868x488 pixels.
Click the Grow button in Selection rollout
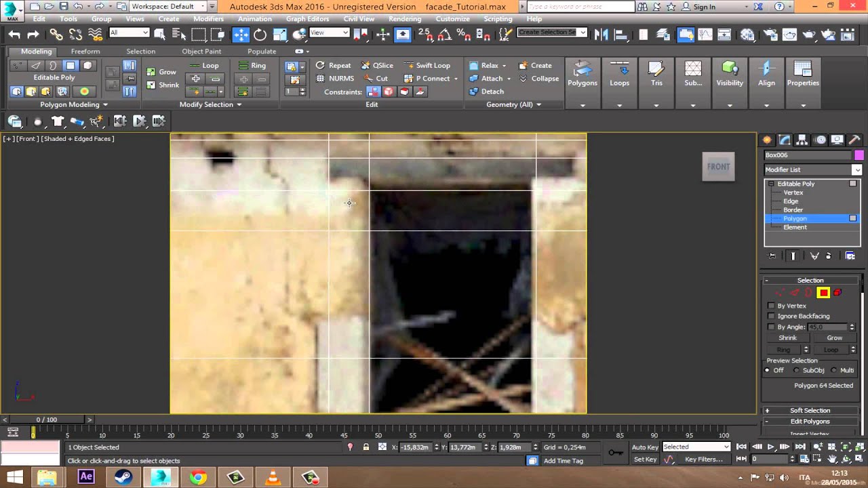tap(834, 338)
